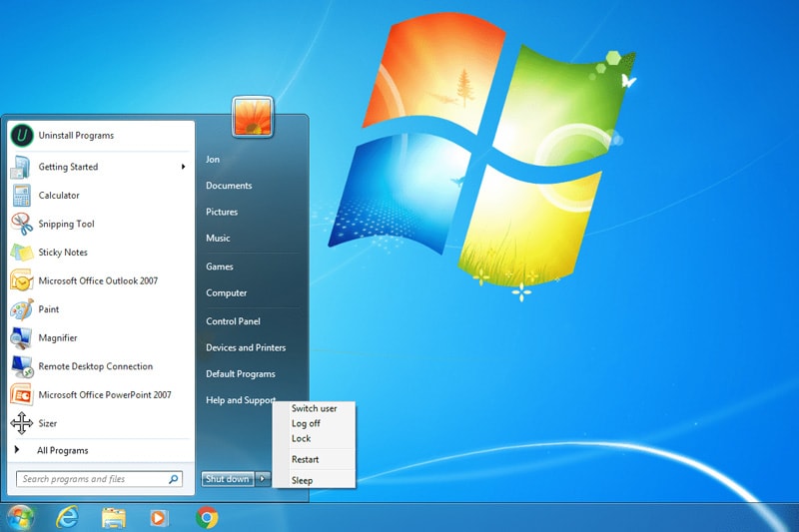Click the search magnifier icon

173,479
